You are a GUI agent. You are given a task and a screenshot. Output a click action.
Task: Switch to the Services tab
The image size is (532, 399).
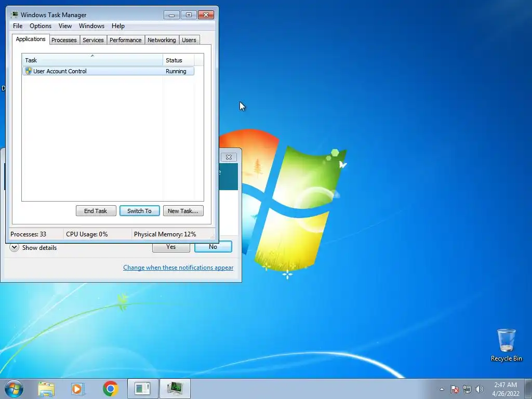[x=94, y=40]
